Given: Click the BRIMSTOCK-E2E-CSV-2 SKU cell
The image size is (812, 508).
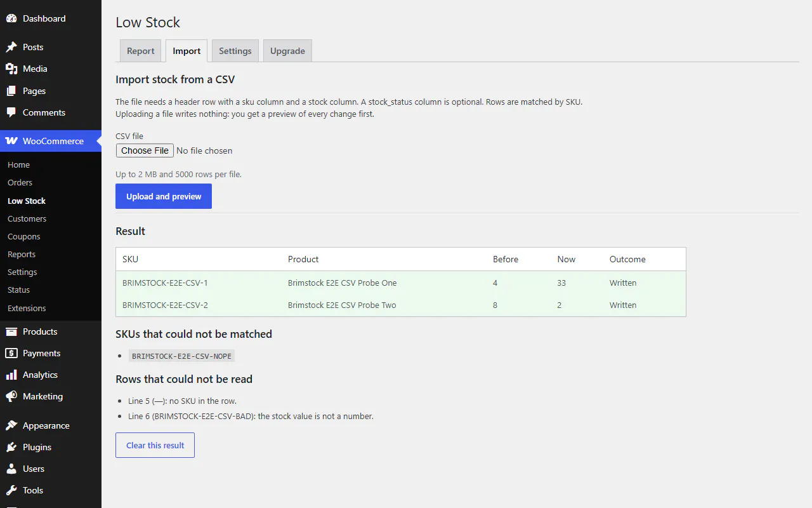Looking at the screenshot, I should pyautogui.click(x=165, y=305).
